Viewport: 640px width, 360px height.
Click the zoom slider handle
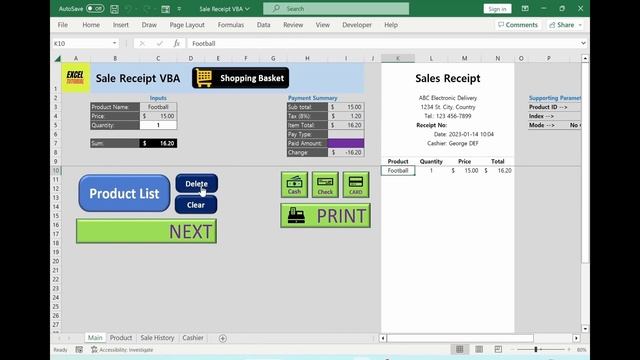click(536, 349)
